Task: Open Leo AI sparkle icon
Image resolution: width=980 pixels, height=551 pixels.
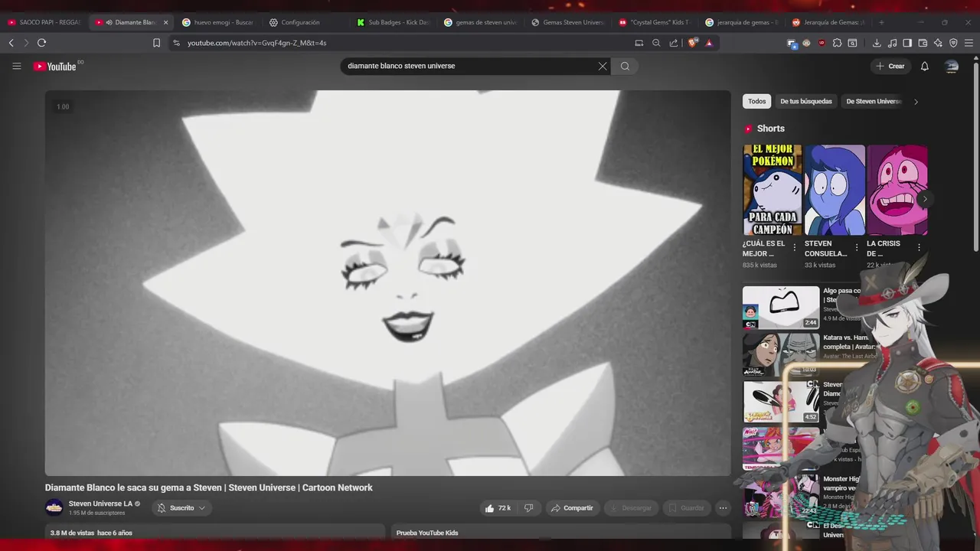Action: pos(938,43)
